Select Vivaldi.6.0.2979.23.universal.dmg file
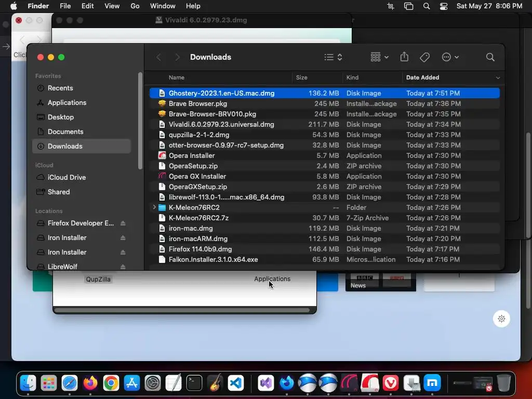 324,124
